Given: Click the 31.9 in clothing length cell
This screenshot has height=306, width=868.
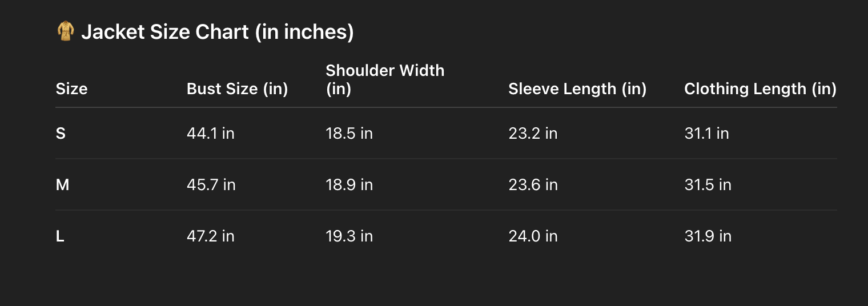Looking at the screenshot, I should [x=708, y=236].
